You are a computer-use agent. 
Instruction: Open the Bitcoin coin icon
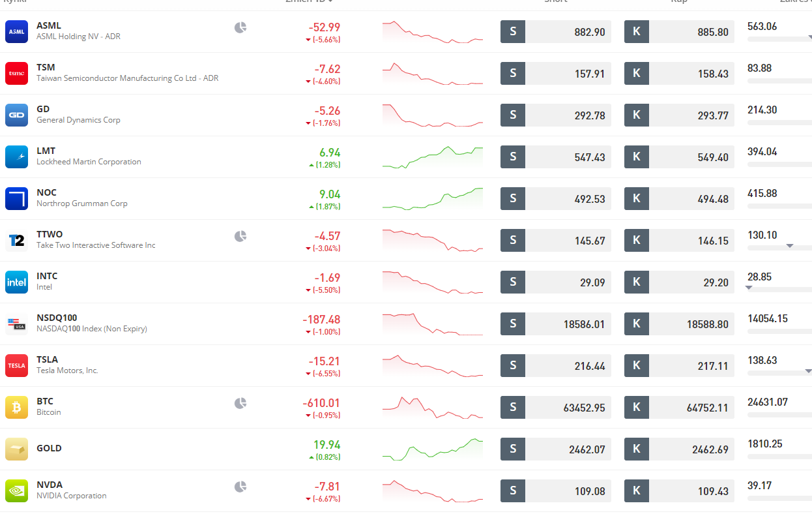pyautogui.click(x=16, y=408)
